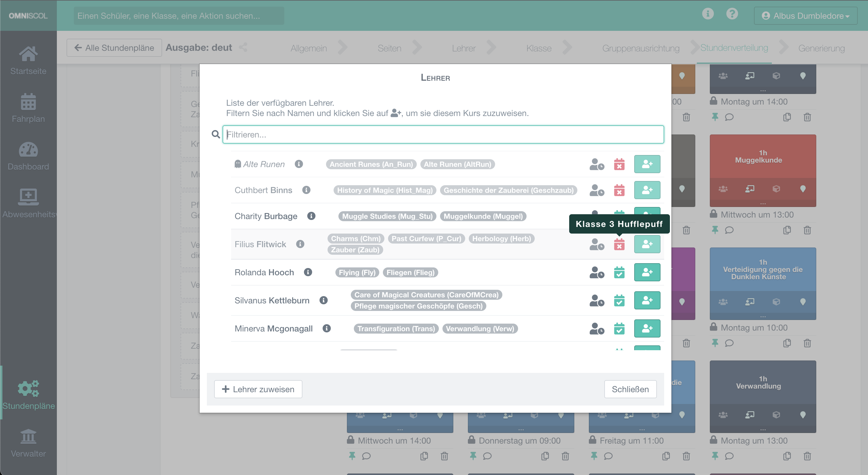Viewport: 868px width, 475px height.
Task: Click the red Muggelkunde lesson card
Action: click(762, 158)
